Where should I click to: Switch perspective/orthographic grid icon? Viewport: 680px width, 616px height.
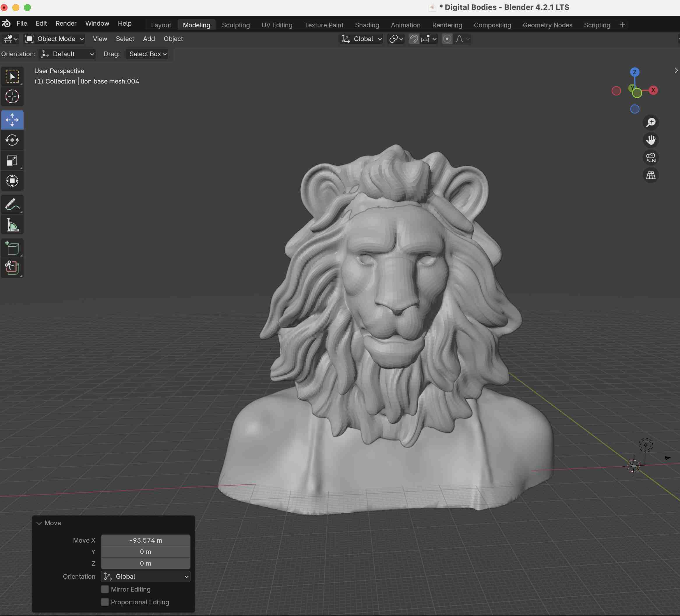click(651, 175)
